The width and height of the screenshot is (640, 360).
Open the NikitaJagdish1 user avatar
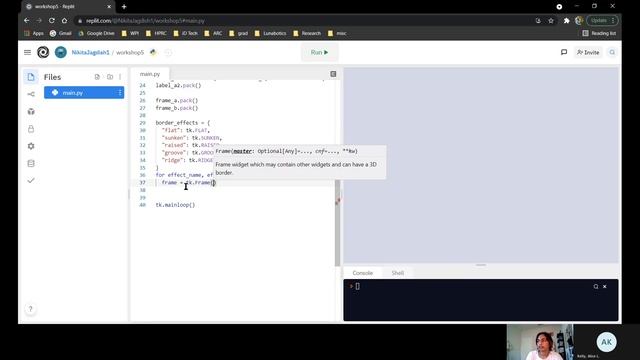coord(60,52)
